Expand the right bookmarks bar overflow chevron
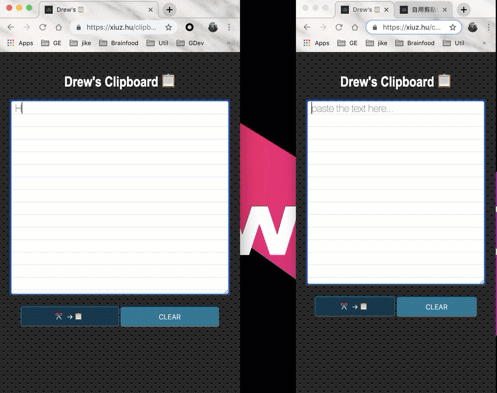Viewport: 497px width, 393px height. coord(484,43)
